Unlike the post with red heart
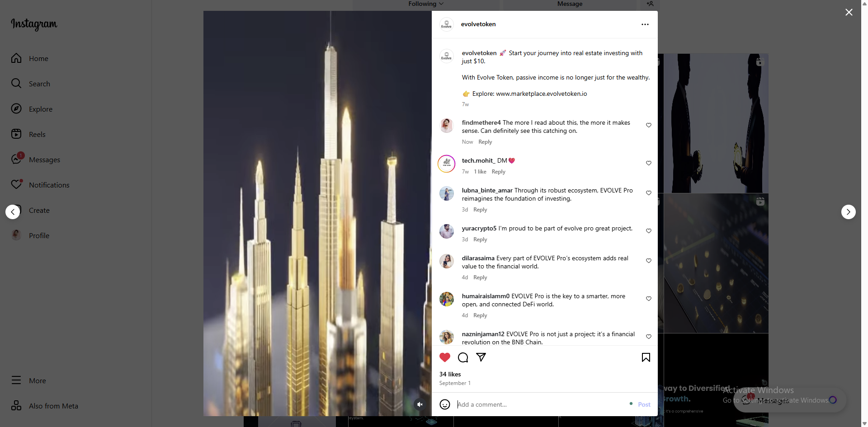The height and width of the screenshot is (427, 868). coord(445,357)
